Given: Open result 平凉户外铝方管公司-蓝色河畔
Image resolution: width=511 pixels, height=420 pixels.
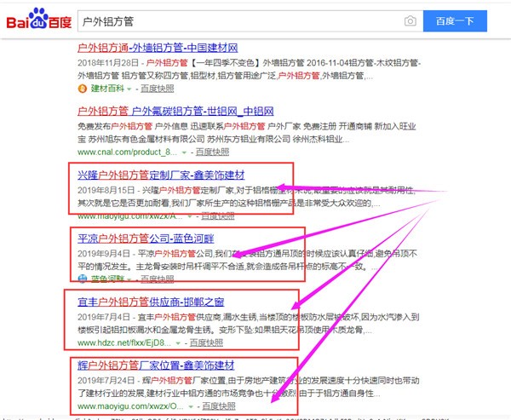Looking at the screenshot, I should tap(146, 239).
